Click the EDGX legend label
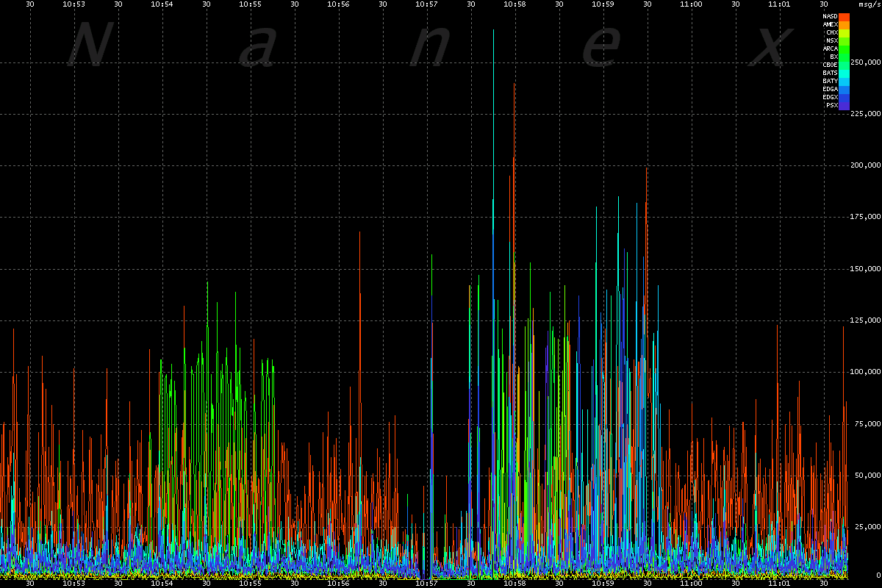Screen dimensions: 882x588 831,97
